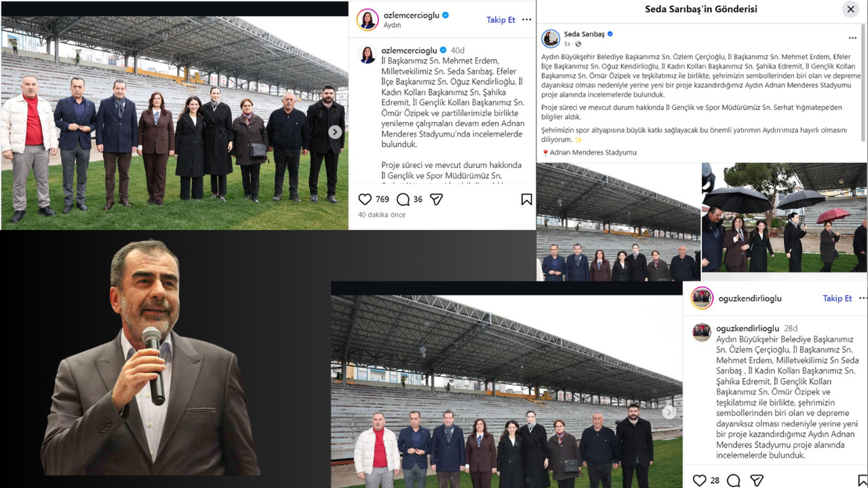Open the three-dot menu on ozlemcercioglu post
Image resolution: width=868 pixels, height=488 pixels.
(526, 20)
